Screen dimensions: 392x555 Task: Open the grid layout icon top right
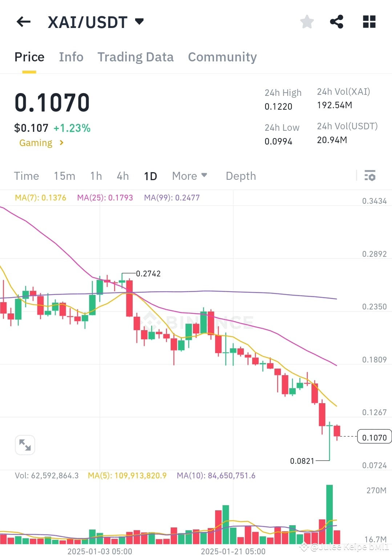point(369,22)
